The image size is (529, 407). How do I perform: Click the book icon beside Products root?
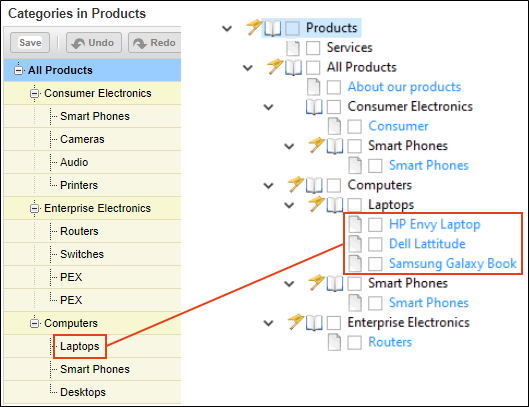pyautogui.click(x=273, y=28)
